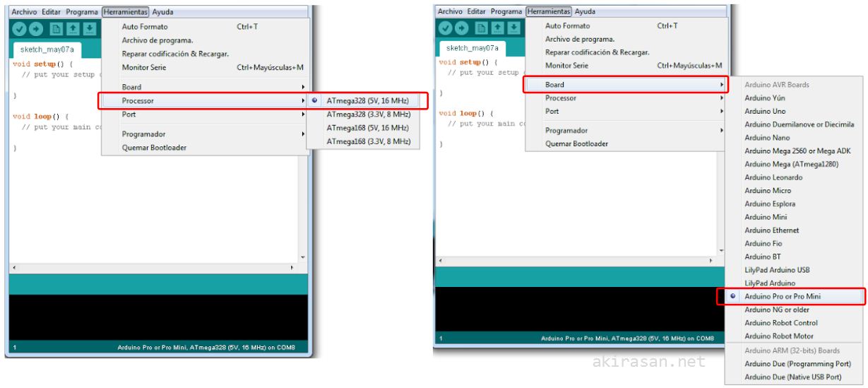Select ATmega168 (5V, 16 MHz) processor
868x388 pixels.
(363, 128)
